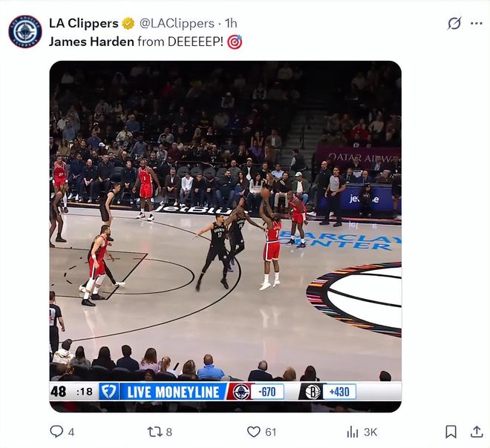This screenshot has height=448, width=490.
Task: Click the LIVE MONEYLINE banner
Action: 173,392
